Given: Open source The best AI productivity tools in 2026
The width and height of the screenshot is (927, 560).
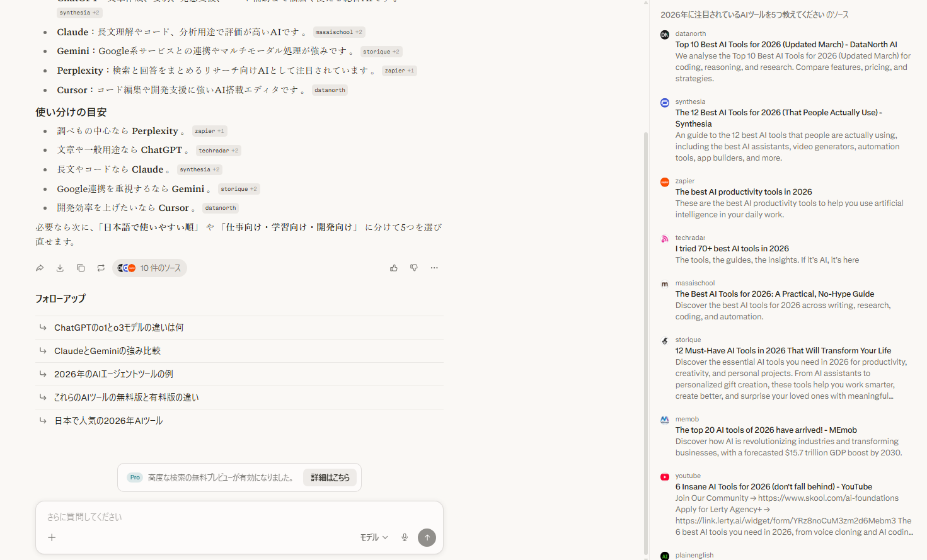Looking at the screenshot, I should tap(744, 192).
